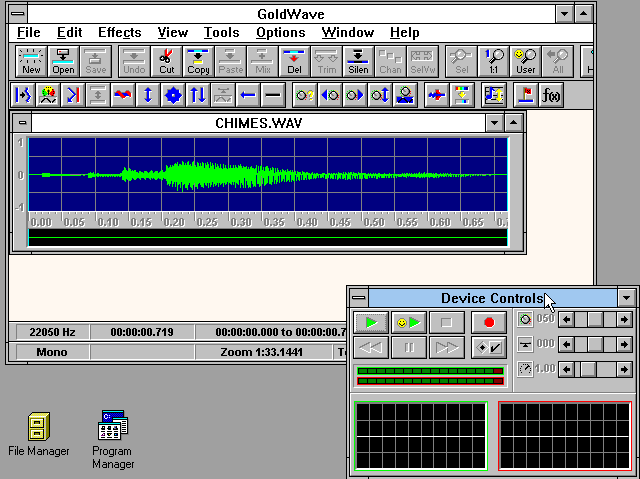Zoom to 1:1 with magnifier button
This screenshot has height=479, width=640.
(x=493, y=61)
